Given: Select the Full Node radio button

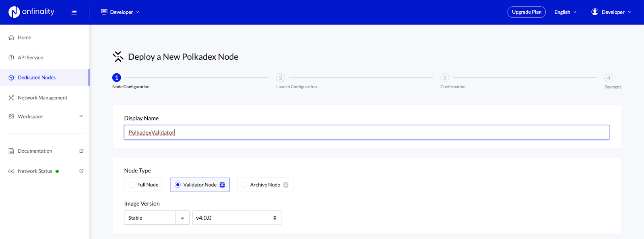Looking at the screenshot, I should (x=132, y=185).
